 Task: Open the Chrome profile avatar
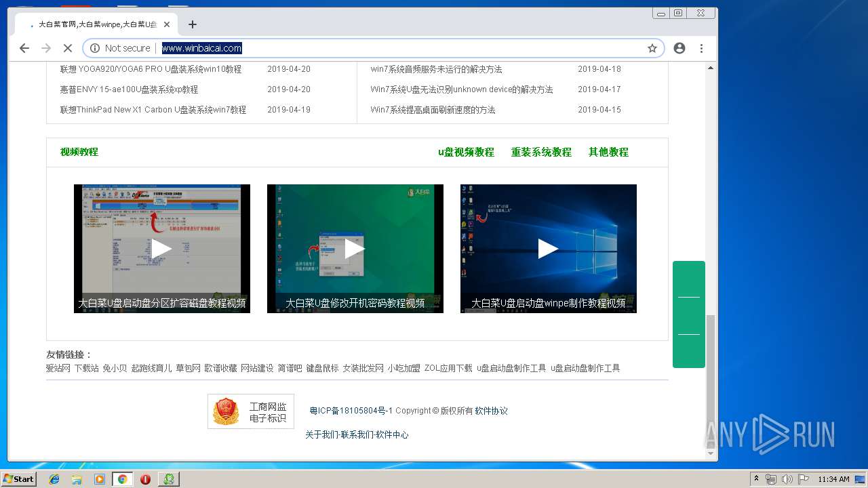pos(679,48)
